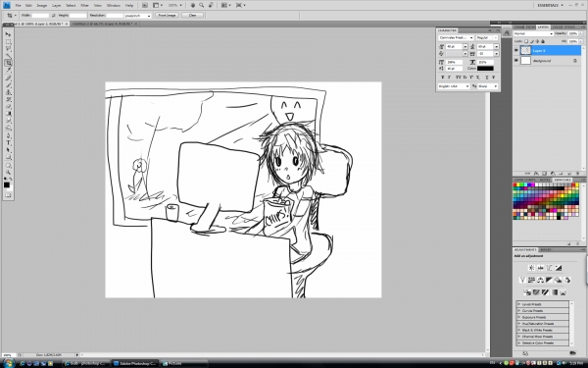Choose the Hand tool in application bar
Viewport: 588px width, 368px height.
coord(193,5)
